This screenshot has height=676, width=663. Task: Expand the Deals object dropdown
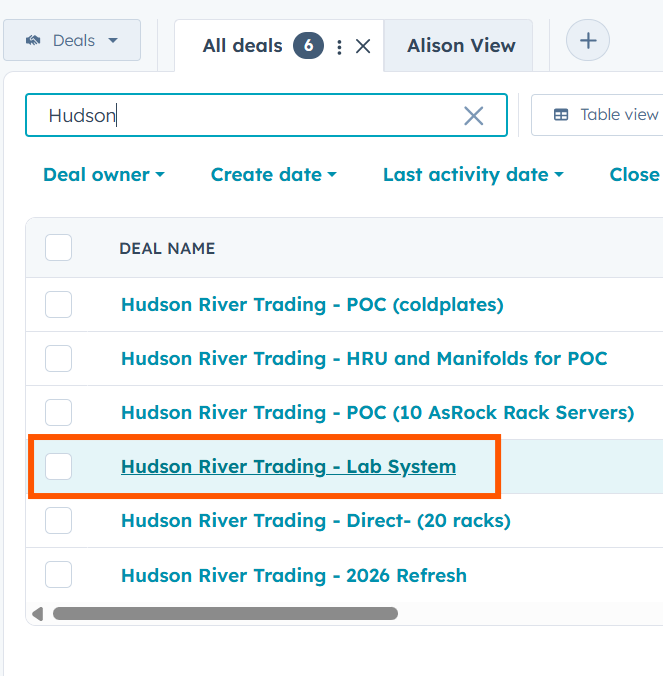pyautogui.click(x=112, y=41)
